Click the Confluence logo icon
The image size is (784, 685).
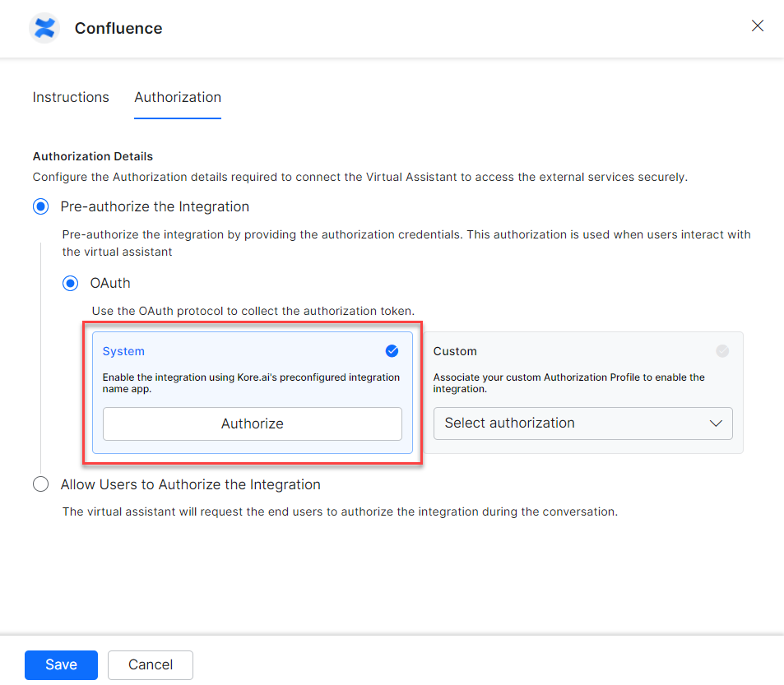44,28
